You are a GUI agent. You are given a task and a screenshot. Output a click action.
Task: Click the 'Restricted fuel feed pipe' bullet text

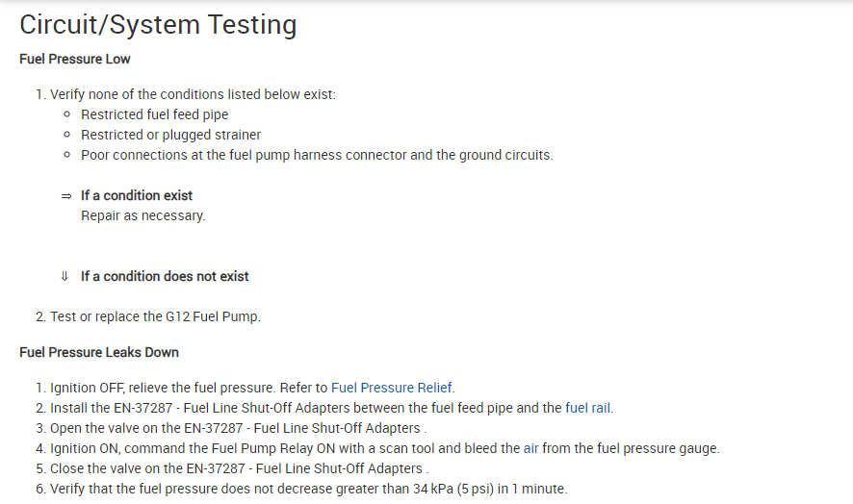click(x=154, y=114)
